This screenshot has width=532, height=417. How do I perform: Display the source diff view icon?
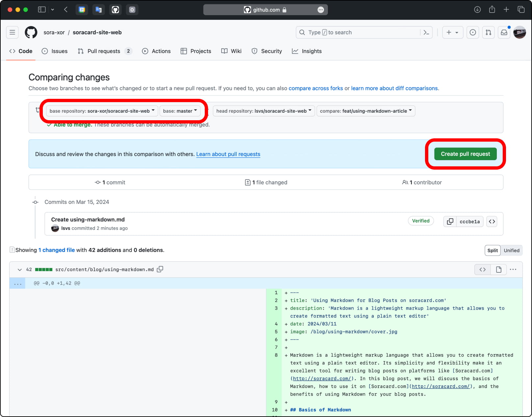pyautogui.click(x=483, y=269)
